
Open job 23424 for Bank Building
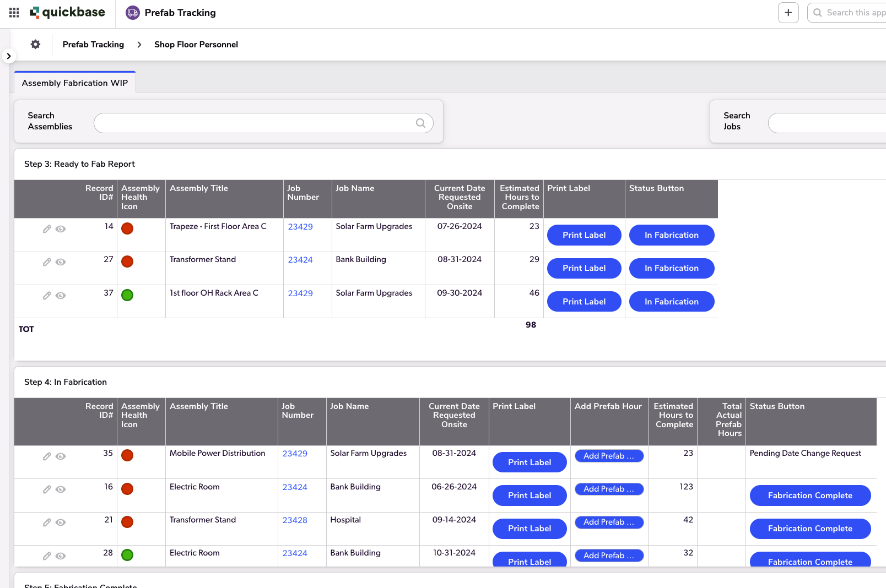coord(300,259)
